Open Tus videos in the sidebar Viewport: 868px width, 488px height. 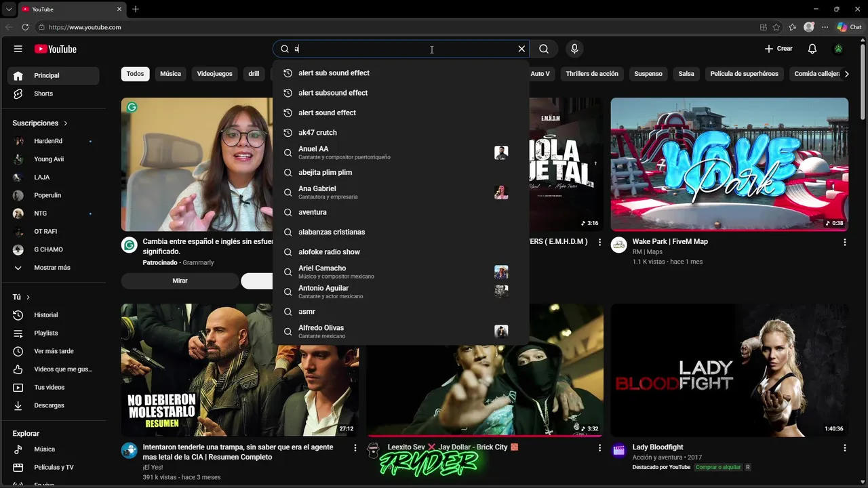pos(54,387)
